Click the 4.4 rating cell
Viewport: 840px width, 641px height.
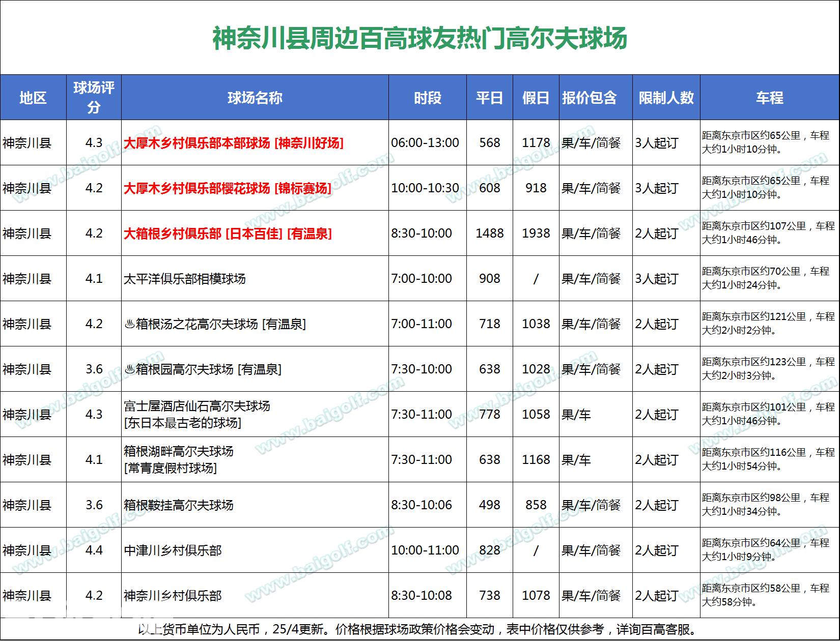tap(94, 550)
